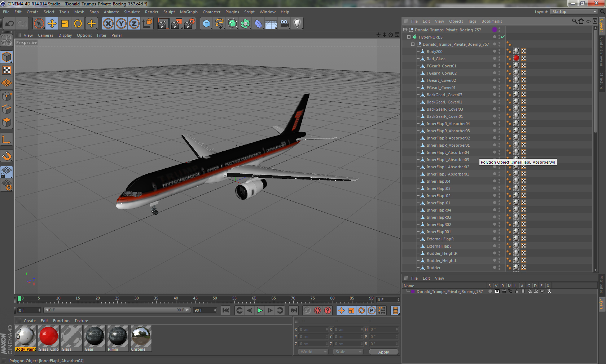Open the Simulate menu
Viewport: 606px width, 364px height.
tap(132, 12)
